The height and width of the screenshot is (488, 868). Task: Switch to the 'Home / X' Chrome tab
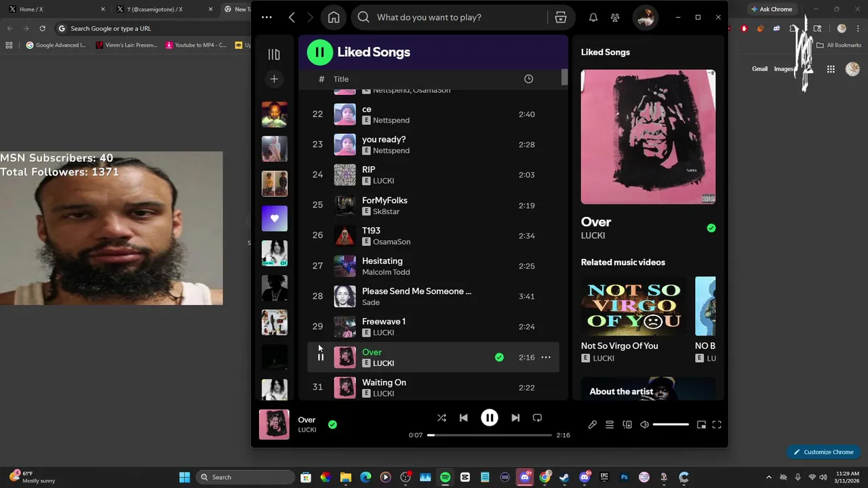pyautogui.click(x=54, y=9)
